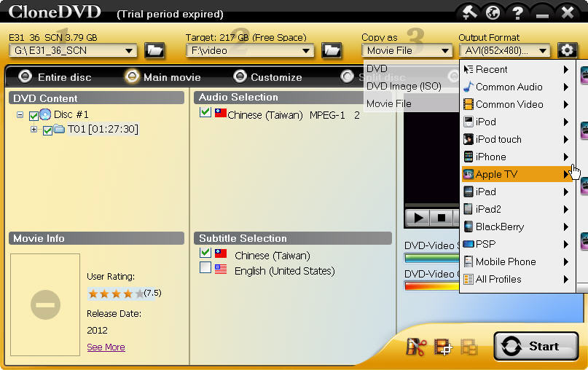Screen dimensions: 588x370
Task: Click the user rating stars
Action: [x=116, y=294]
